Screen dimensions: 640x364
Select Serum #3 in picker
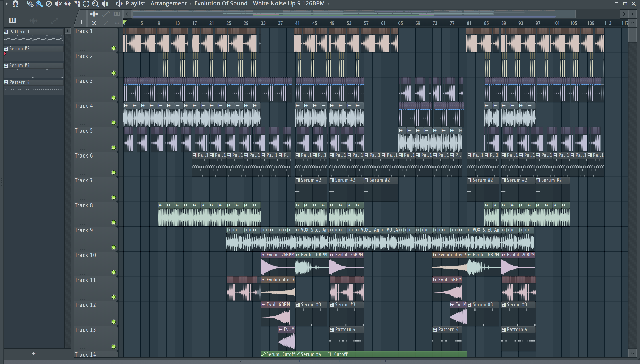pos(33,66)
